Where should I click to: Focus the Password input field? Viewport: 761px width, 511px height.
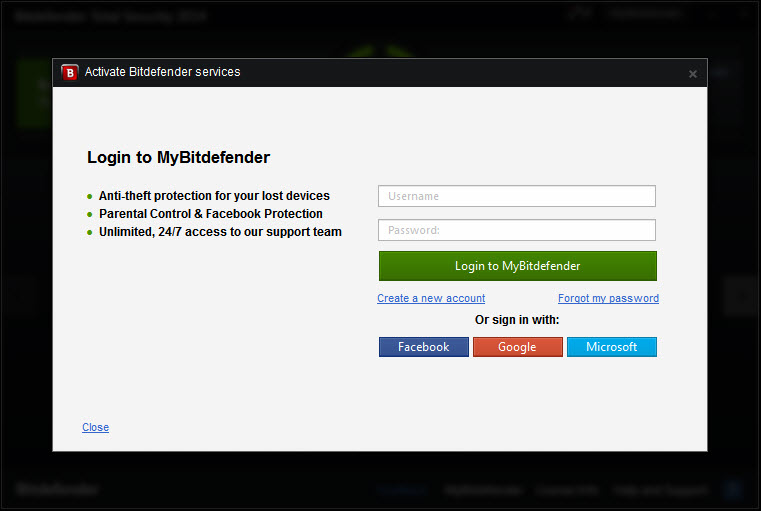[x=517, y=230]
